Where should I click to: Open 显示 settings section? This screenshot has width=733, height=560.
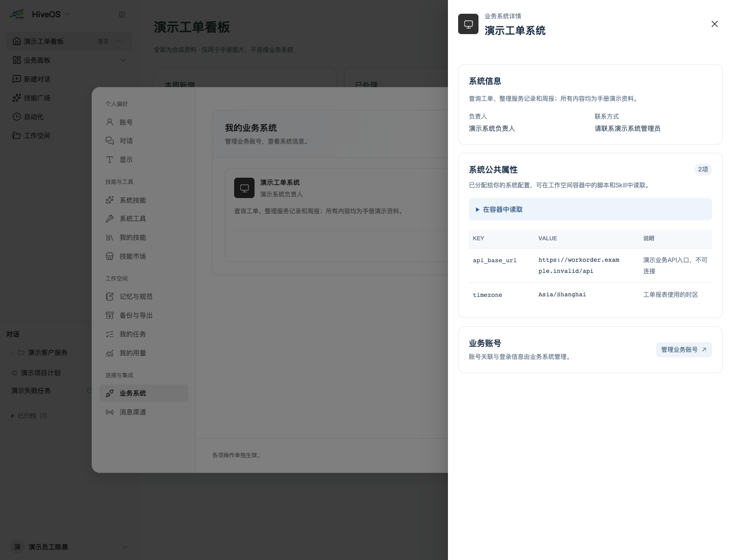pyautogui.click(x=144, y=159)
